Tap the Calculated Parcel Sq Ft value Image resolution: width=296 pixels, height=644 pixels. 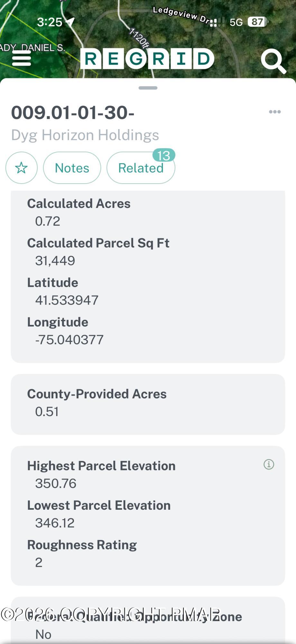point(55,260)
